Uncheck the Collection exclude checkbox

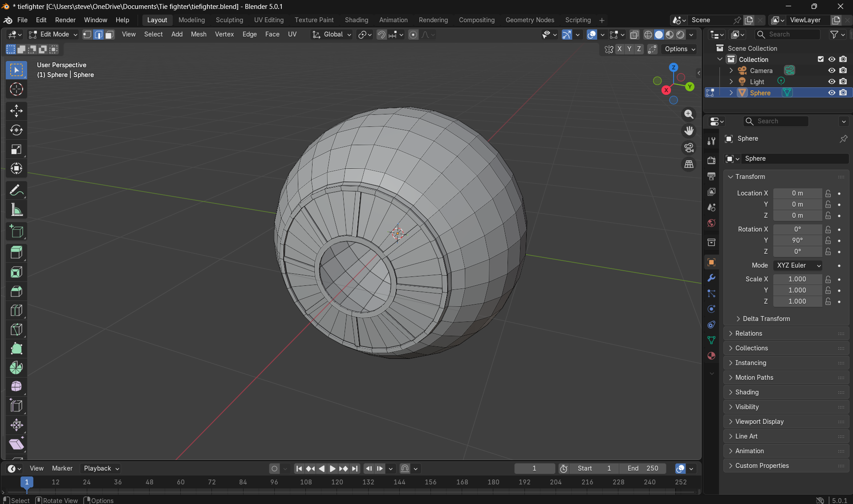821,59
